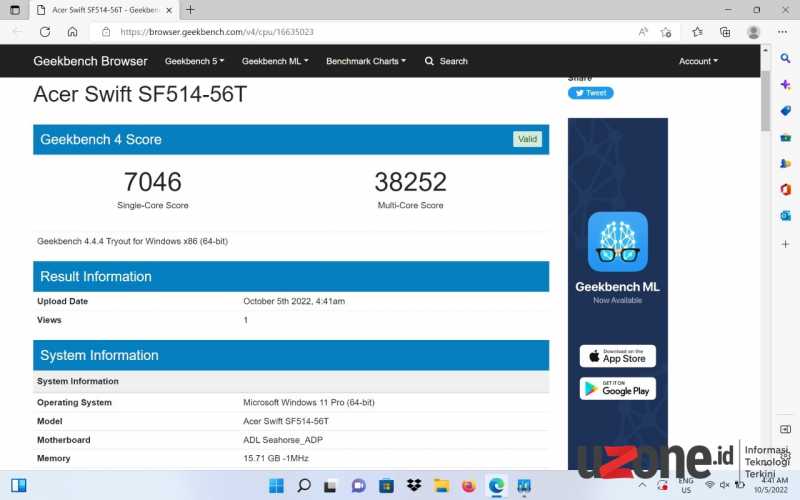The width and height of the screenshot is (800, 500).
Task: Click the Valid badge
Action: [x=527, y=139]
